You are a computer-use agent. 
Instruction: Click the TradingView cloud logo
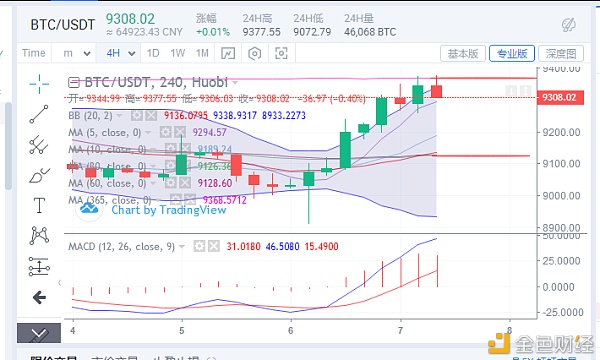tap(89, 209)
